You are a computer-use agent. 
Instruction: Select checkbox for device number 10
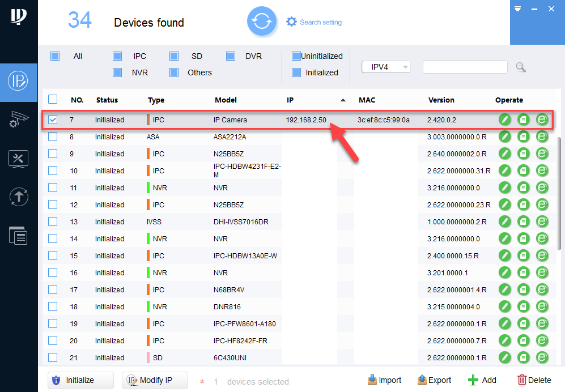point(53,171)
